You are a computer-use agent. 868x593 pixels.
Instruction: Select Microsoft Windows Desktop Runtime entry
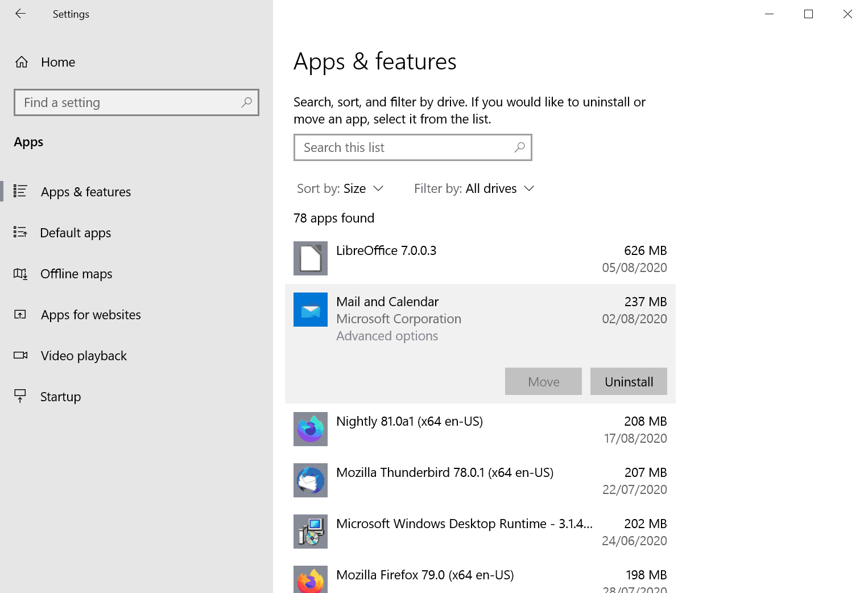click(x=480, y=532)
